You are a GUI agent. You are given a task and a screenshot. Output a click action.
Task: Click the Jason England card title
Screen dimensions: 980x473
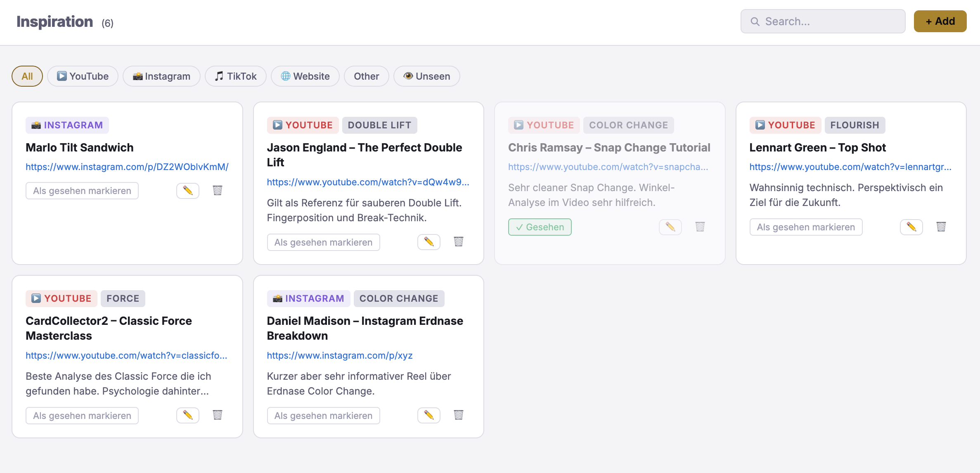pos(365,155)
